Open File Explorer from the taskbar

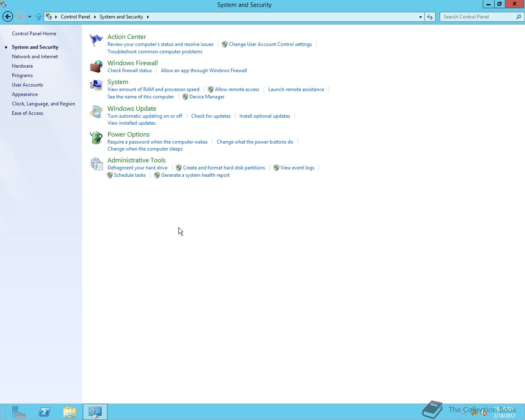70,412
